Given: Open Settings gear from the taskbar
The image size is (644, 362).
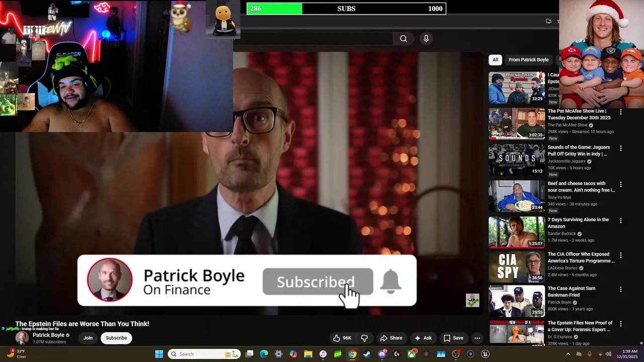Looking at the screenshot, I should click(279, 354).
